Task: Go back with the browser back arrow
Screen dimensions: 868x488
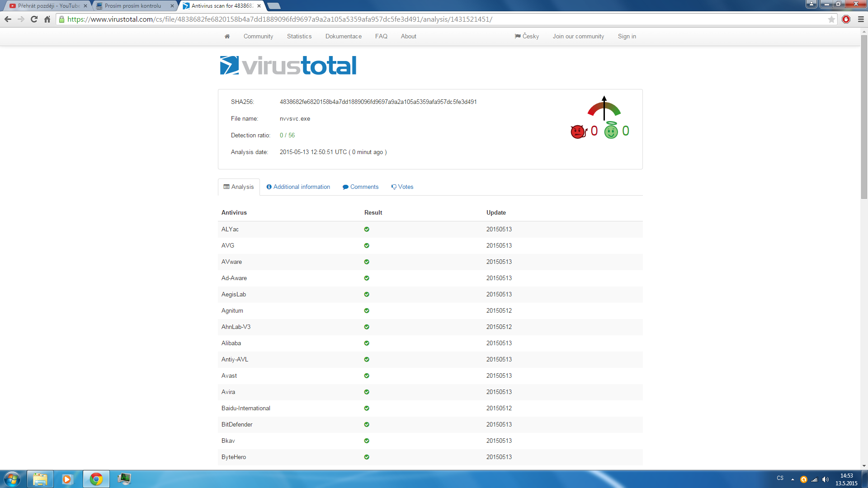Action: (8, 19)
